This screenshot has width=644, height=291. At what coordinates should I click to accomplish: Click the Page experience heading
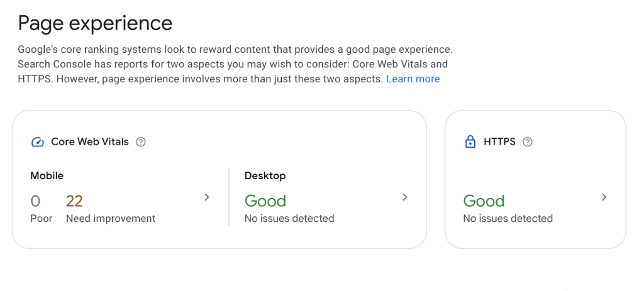tap(95, 23)
